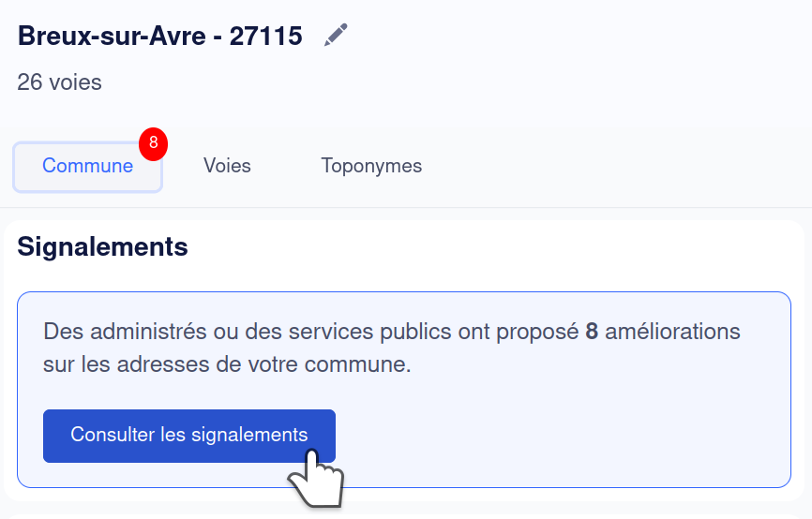This screenshot has height=519, width=812.
Task: Click the pencil edit icon beside the commune name
Action: (x=336, y=36)
